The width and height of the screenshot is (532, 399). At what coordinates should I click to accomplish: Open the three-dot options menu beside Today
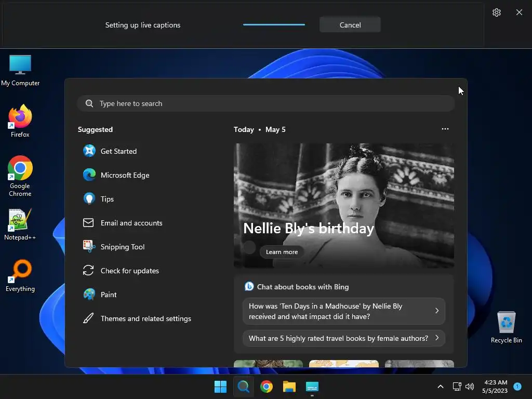point(445,129)
